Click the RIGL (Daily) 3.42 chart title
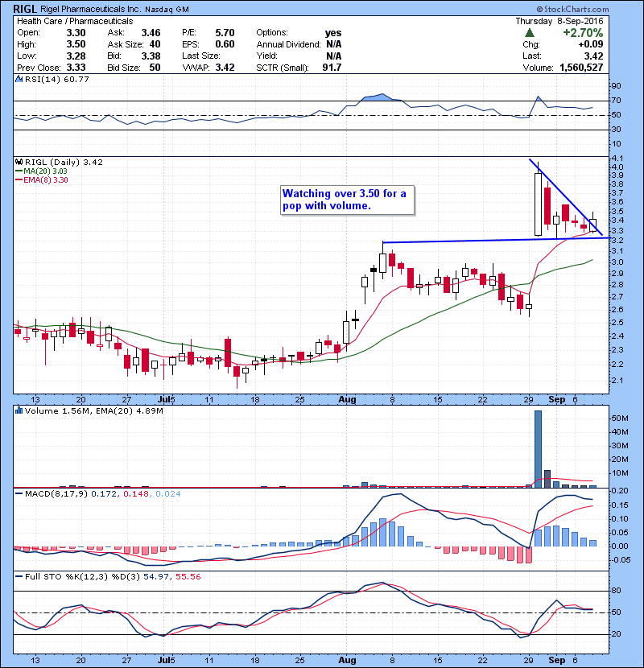Viewport: 644px width, 668px height. point(64,162)
